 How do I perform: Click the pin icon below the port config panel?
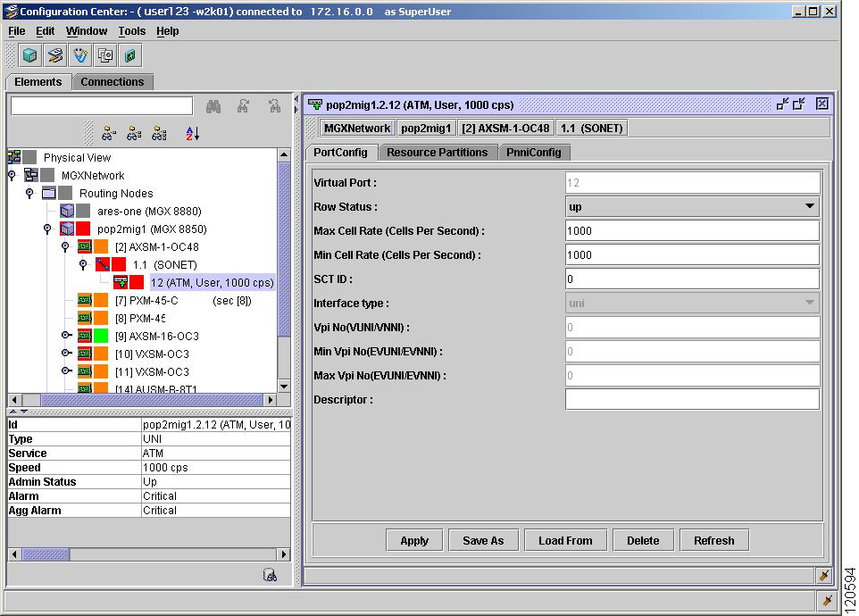click(823, 576)
